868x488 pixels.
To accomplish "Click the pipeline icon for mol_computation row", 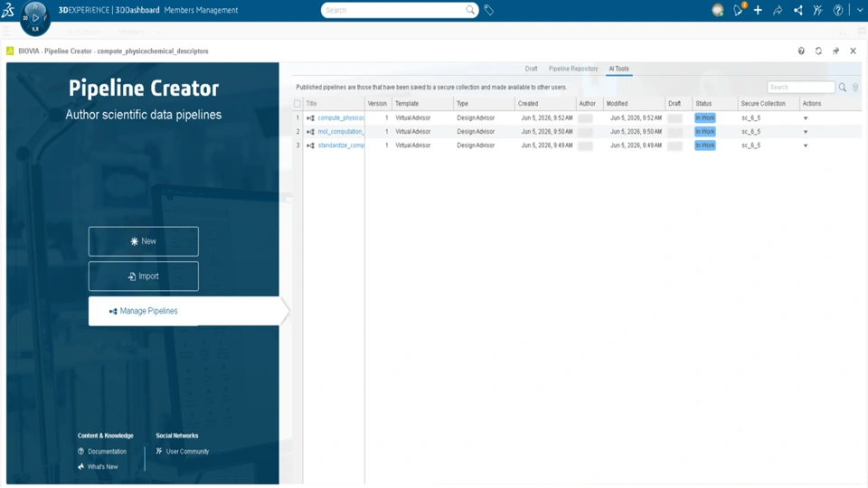I will pos(310,132).
